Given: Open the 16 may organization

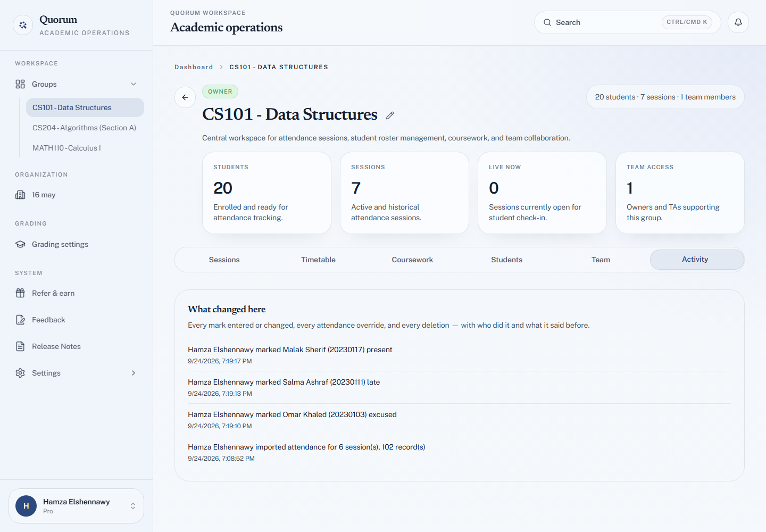Looking at the screenshot, I should click(76, 195).
